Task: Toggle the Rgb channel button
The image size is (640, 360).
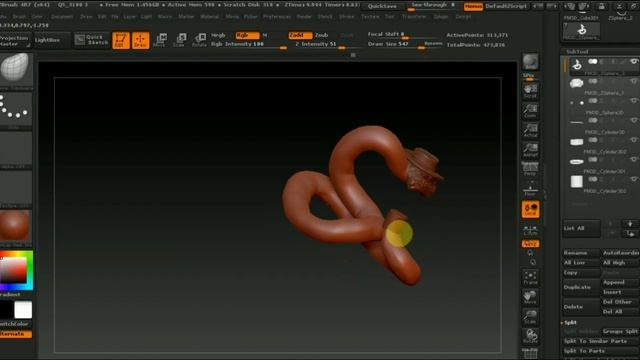Action: pos(247,36)
